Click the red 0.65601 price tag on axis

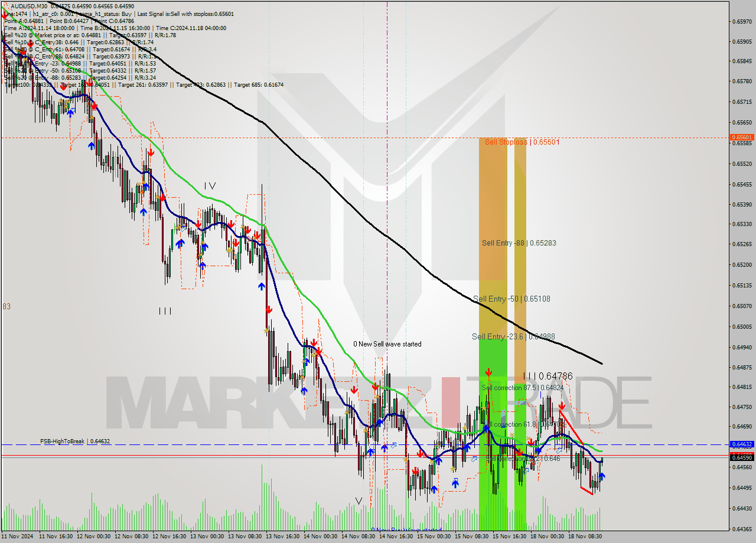point(742,138)
